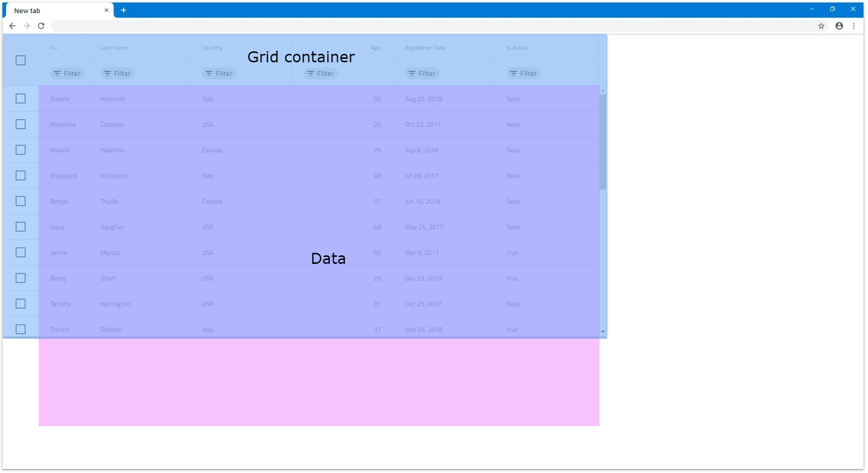This screenshot has width=868, height=473.
Task: Click the browser forward arrow icon
Action: [27, 26]
